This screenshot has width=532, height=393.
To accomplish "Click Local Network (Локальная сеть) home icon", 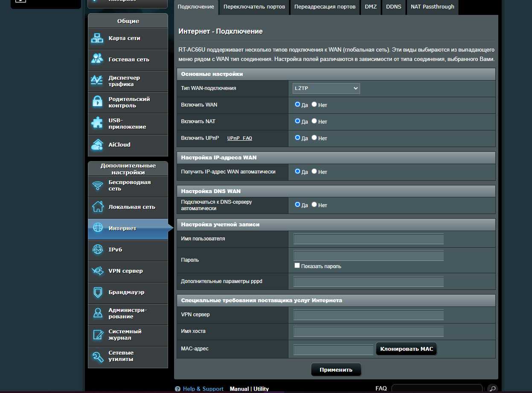I will point(98,207).
